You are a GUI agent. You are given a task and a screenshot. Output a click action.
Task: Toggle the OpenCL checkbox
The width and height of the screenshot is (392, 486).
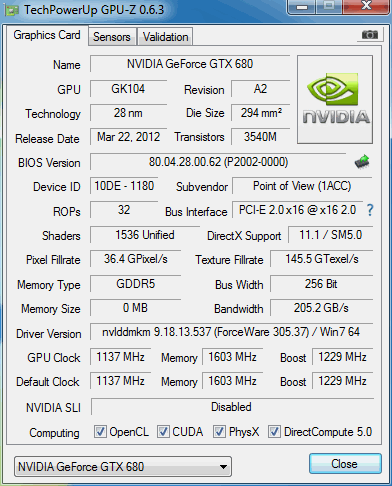100,432
